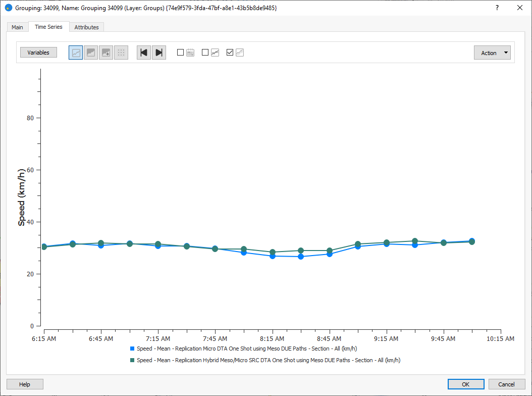The image size is (532, 396).
Task: Switch to the Main tab
Action: pos(17,27)
